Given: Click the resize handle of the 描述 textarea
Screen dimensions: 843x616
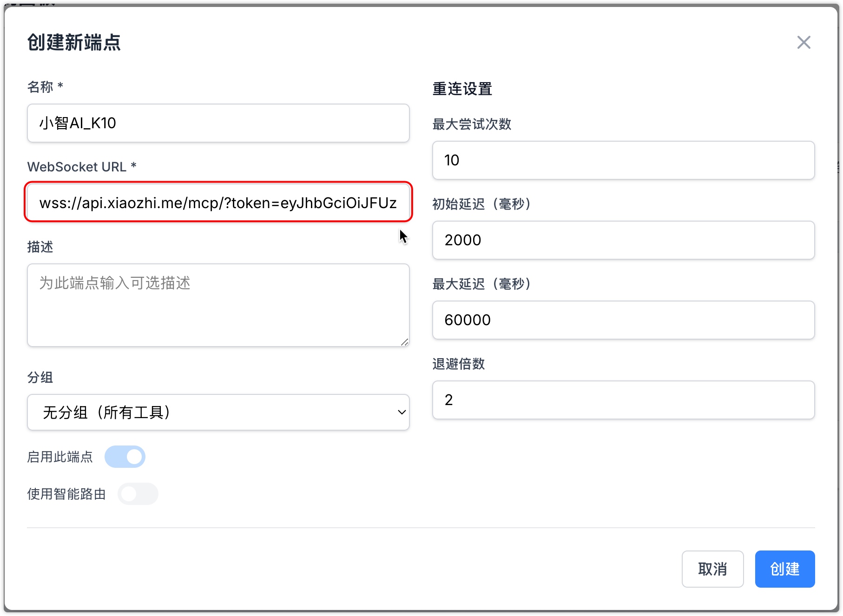Looking at the screenshot, I should click(404, 342).
